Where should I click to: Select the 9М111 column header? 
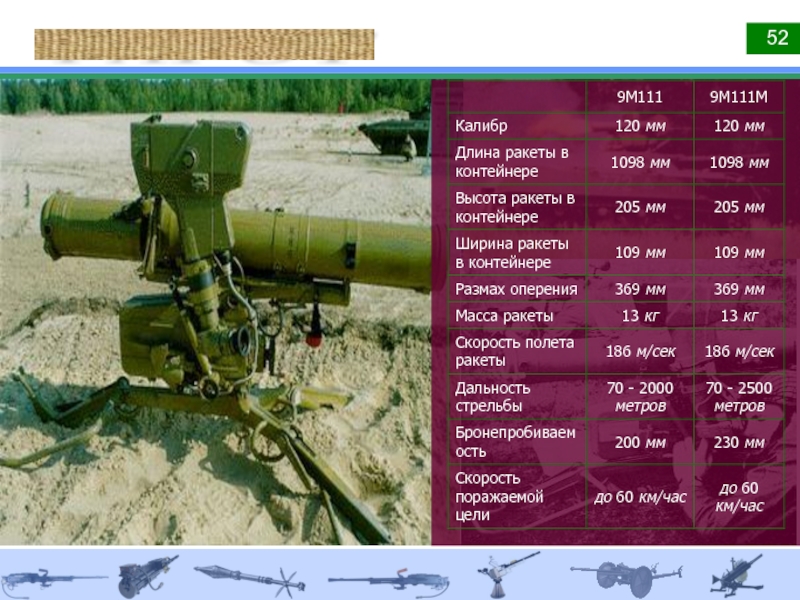pos(640,97)
